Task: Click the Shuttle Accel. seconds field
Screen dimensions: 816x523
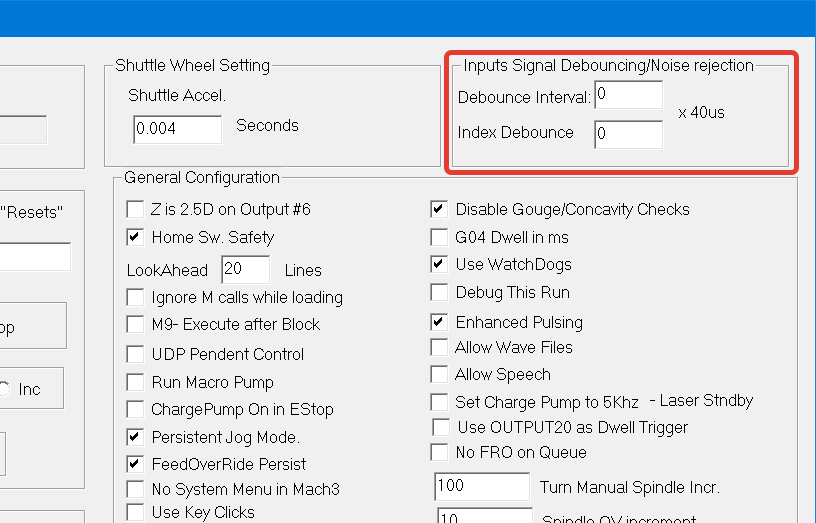Action: tap(177, 129)
